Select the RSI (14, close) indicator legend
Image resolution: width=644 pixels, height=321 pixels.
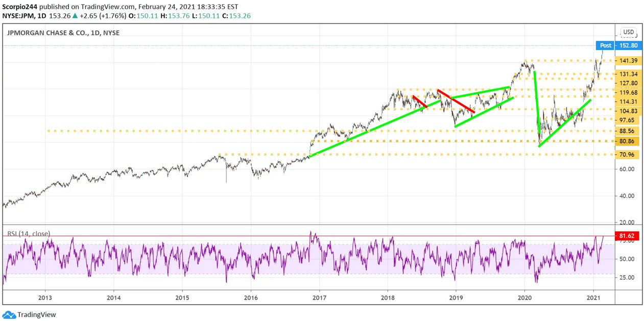tap(29, 234)
